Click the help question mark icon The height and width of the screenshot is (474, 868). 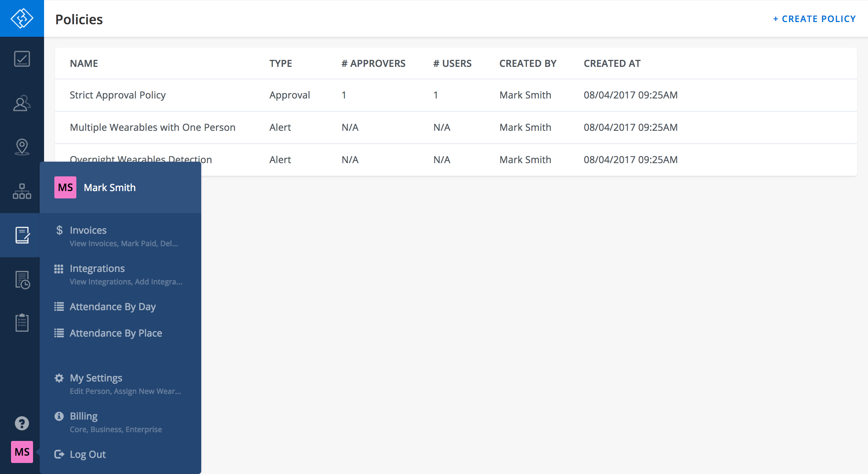pos(22,423)
